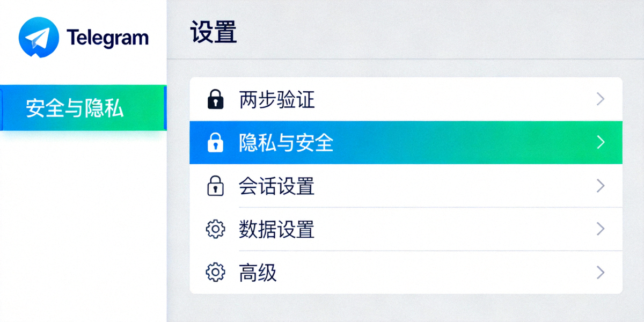Expand the 会话设置 chevron

pos(600,186)
